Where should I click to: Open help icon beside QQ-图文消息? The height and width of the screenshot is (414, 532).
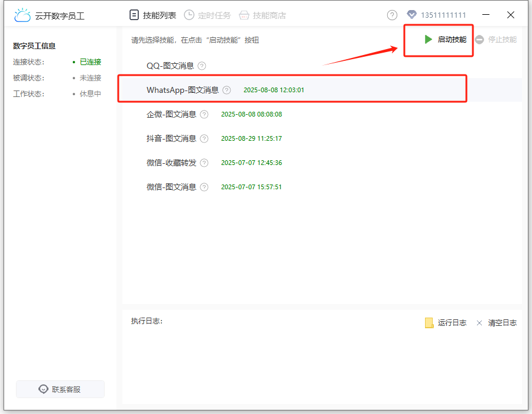202,66
